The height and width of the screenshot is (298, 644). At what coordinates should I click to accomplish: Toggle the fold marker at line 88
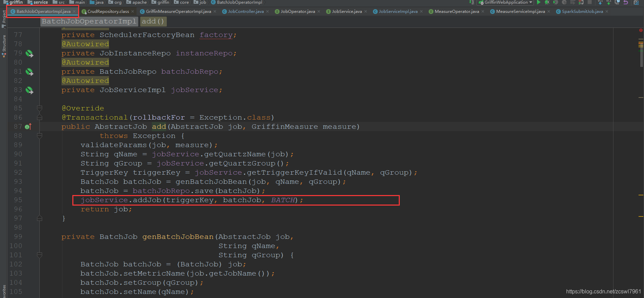click(x=39, y=136)
